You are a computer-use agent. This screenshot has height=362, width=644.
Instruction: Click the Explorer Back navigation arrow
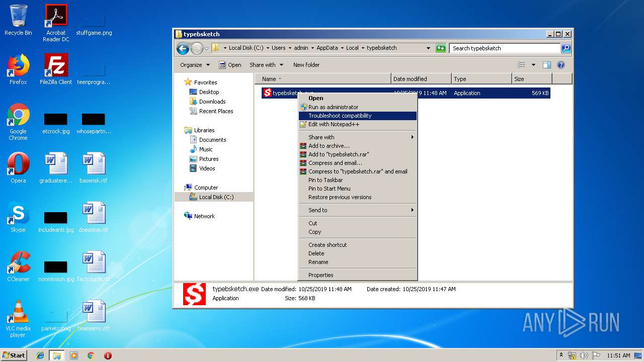[183, 48]
